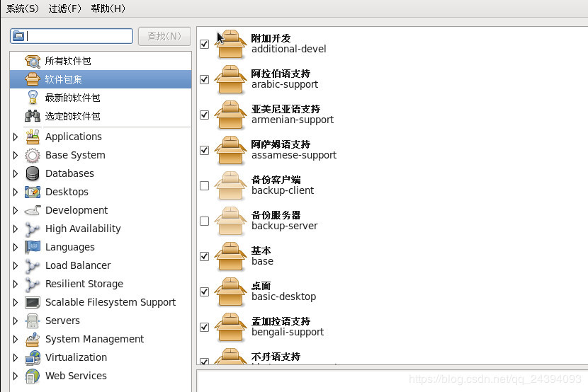Click the search field folder icon
The height and width of the screenshot is (392, 588).
point(18,36)
